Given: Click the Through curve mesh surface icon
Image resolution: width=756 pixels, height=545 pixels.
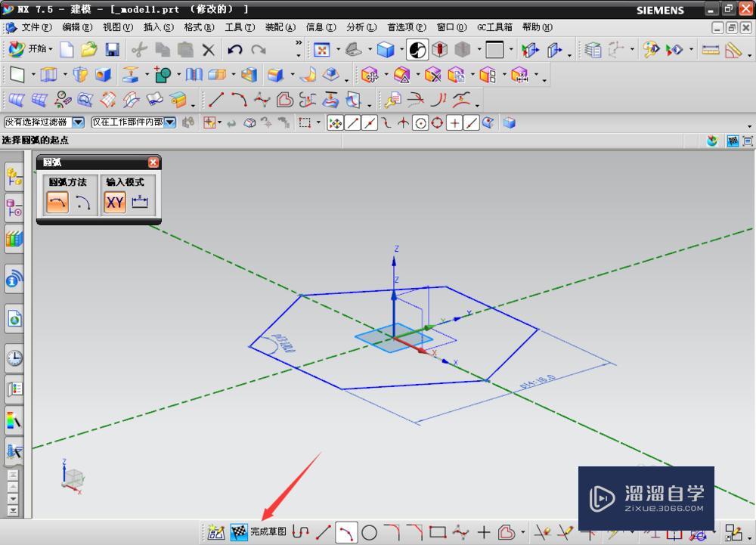Looking at the screenshot, I should (39, 100).
